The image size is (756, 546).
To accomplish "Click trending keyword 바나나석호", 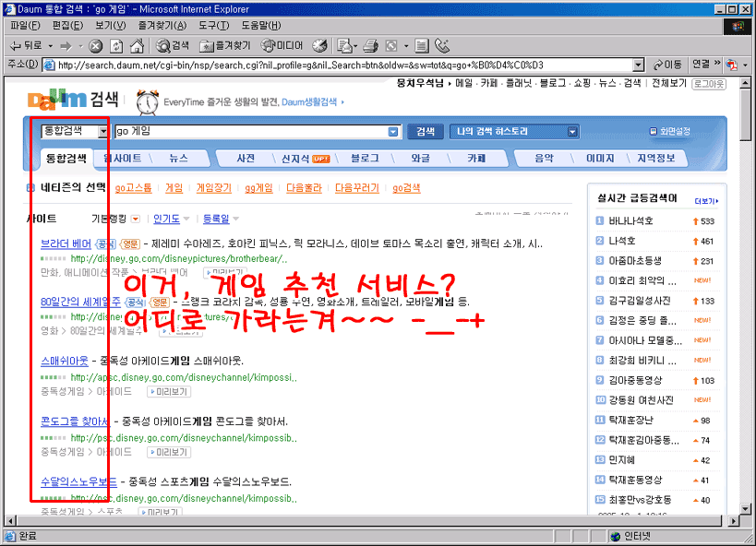I will [x=630, y=220].
